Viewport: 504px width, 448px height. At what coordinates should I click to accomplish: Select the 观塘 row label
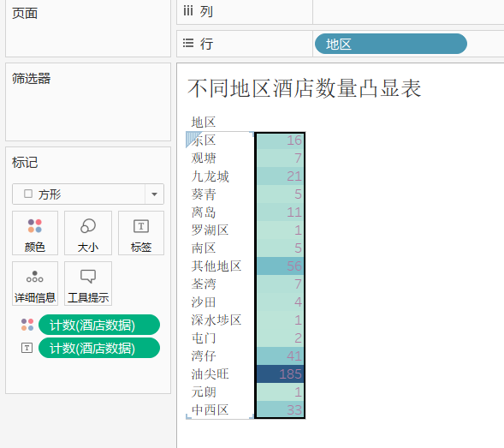click(204, 158)
